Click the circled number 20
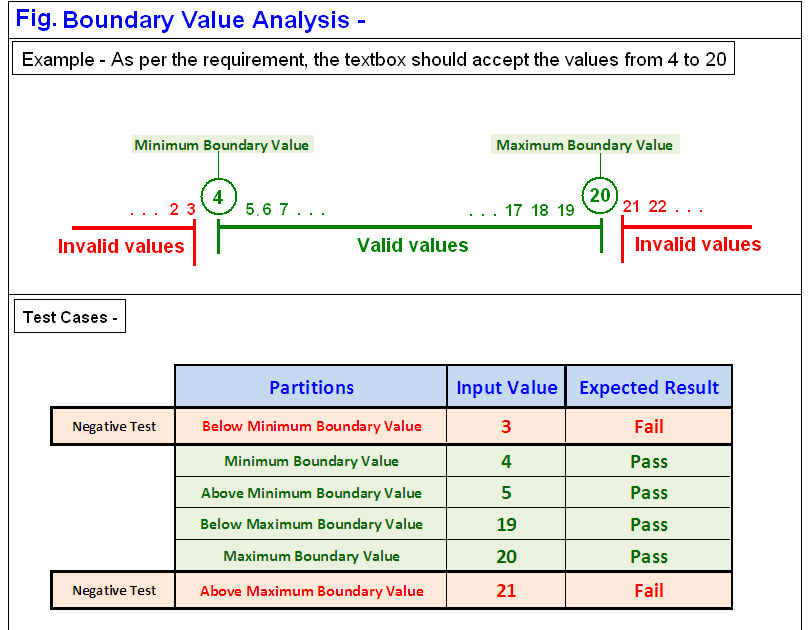812x630 pixels. pyautogui.click(x=600, y=195)
